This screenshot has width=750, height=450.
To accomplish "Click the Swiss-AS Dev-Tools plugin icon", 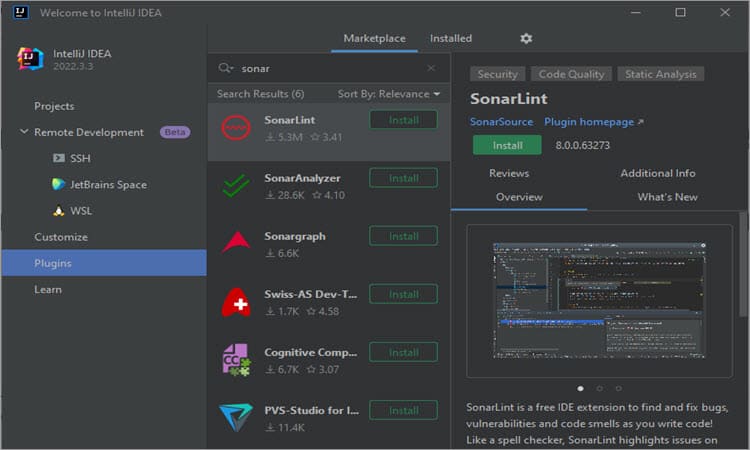I will [236, 302].
